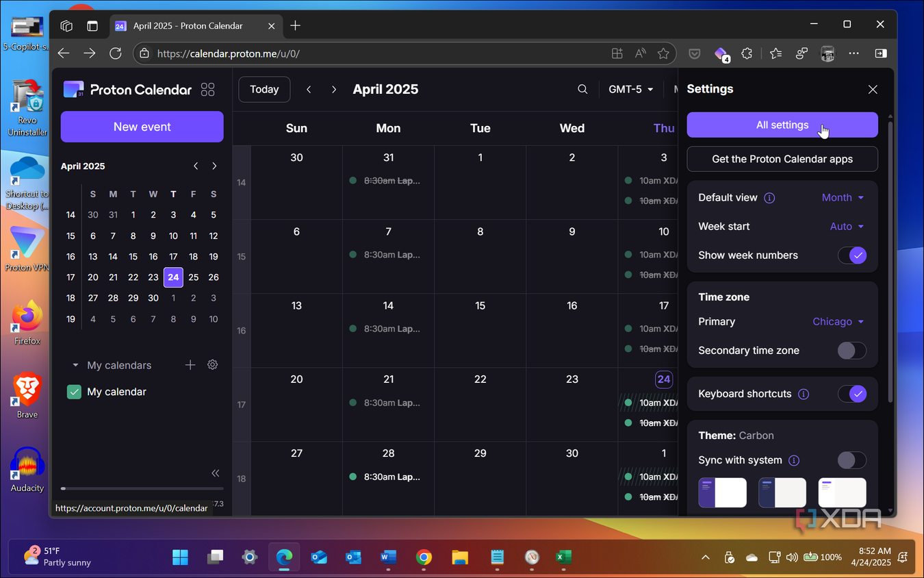This screenshot has width=924, height=578.
Task: Click Get the Proton Calendar apps
Action: tap(782, 159)
